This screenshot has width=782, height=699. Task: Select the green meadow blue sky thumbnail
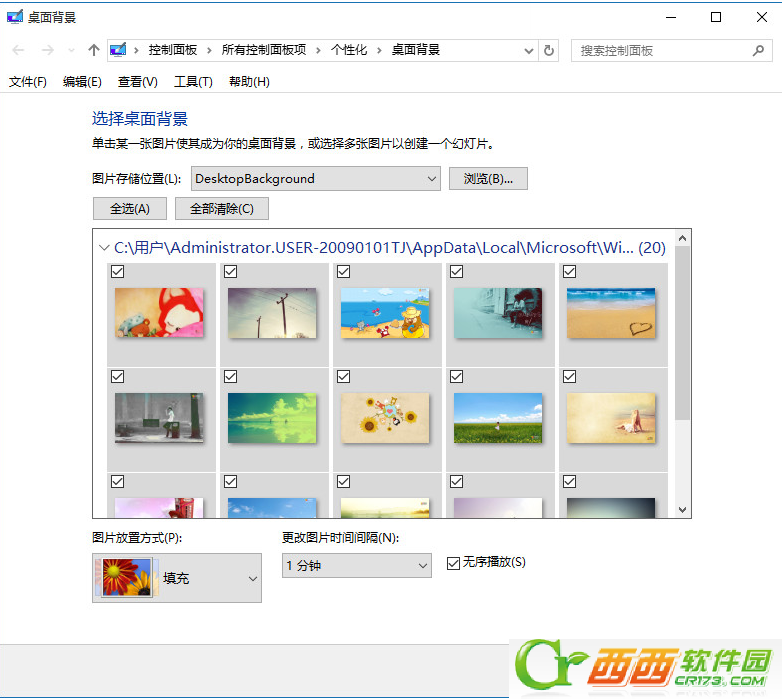[x=498, y=418]
